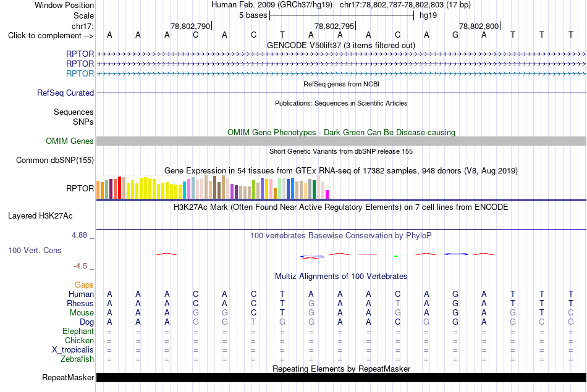Click the black RepeatMasker bar
Screen dimensions: 587x392
pyautogui.click(x=341, y=377)
